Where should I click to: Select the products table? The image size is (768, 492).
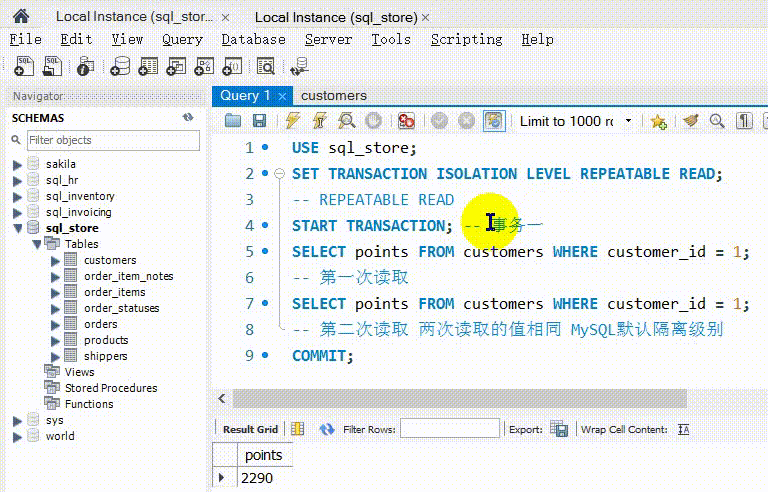106,340
